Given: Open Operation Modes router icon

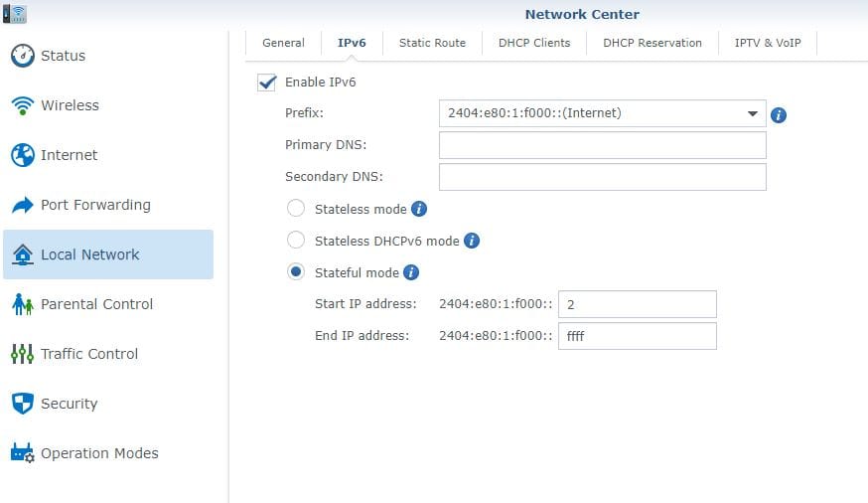Looking at the screenshot, I should point(22,453).
